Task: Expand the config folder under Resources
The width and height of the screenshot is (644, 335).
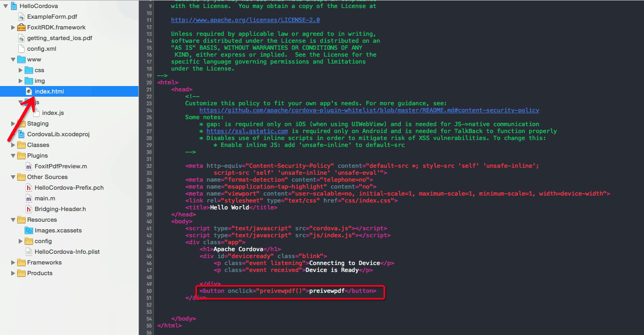Action: [21, 241]
